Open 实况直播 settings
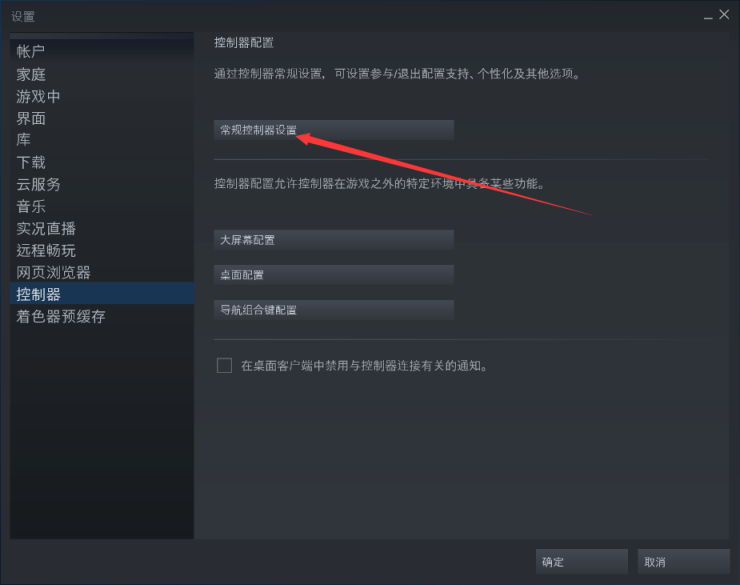The image size is (740, 585). [x=101, y=228]
